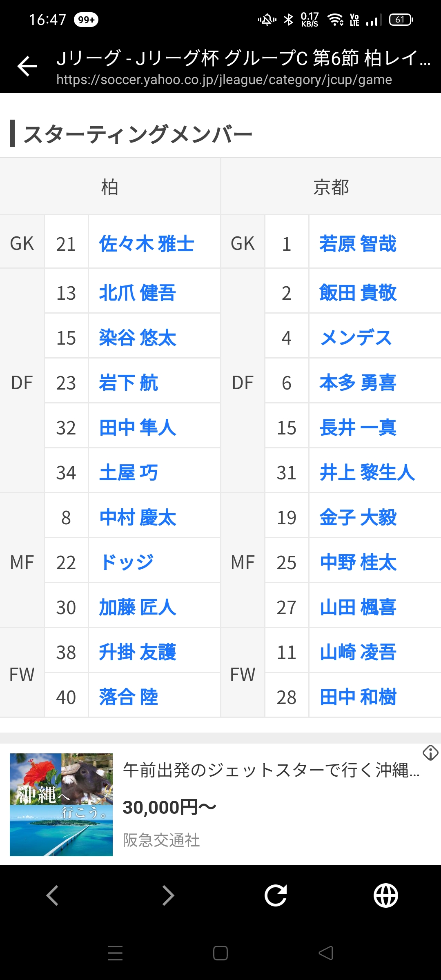The width and height of the screenshot is (441, 980).
Task: Reload the current page
Action: [276, 895]
